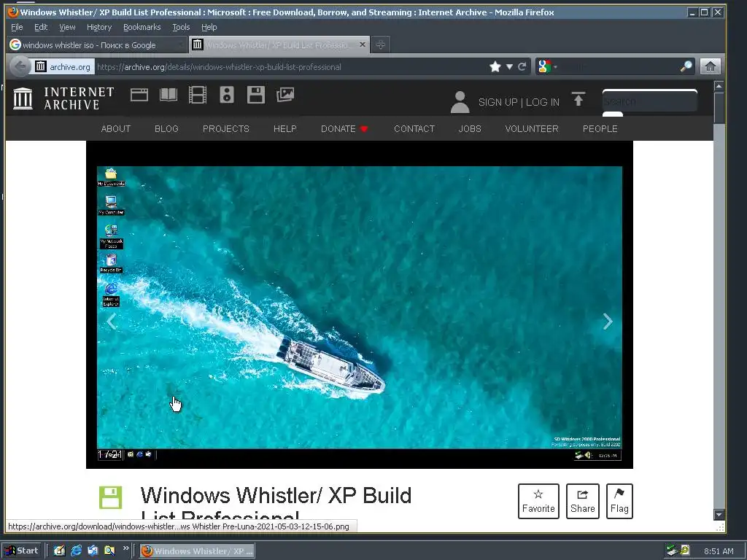The width and height of the screenshot is (747, 560).
Task: Click the 8:51 AM system clock
Action: click(x=719, y=551)
